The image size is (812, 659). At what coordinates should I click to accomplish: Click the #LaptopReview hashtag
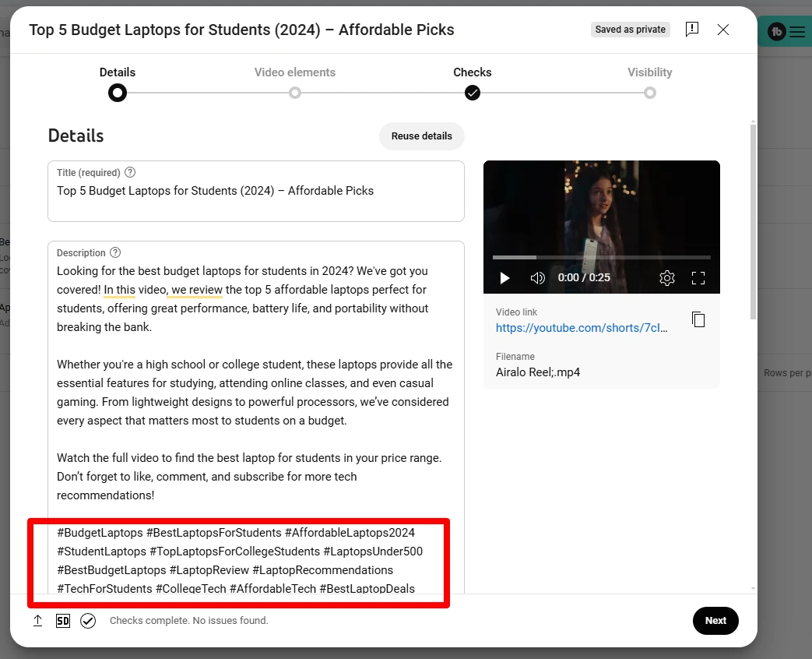(x=209, y=570)
